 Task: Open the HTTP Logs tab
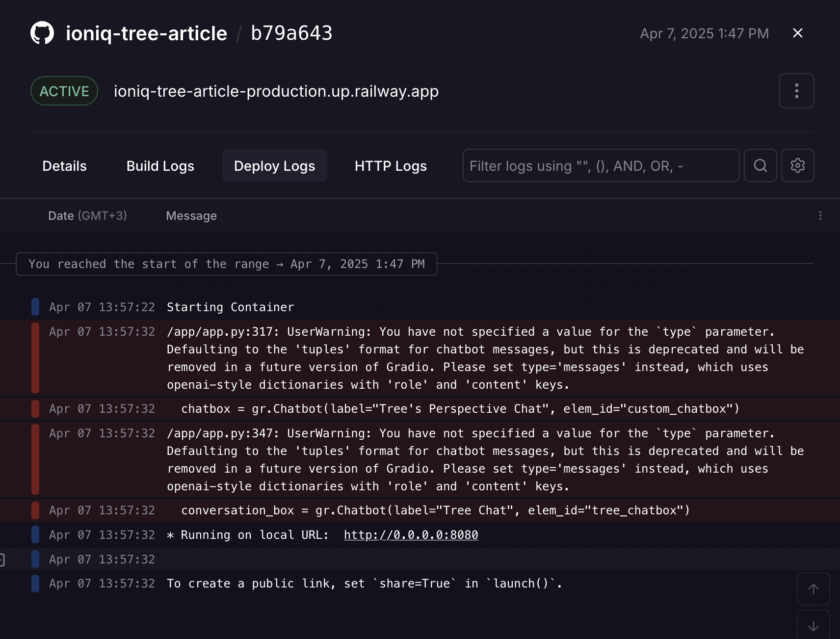pyautogui.click(x=391, y=166)
